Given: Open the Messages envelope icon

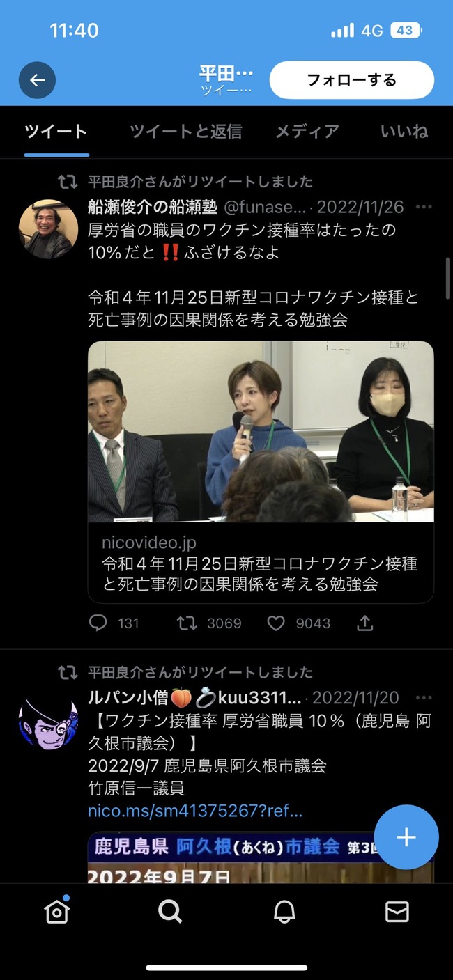Looking at the screenshot, I should 397,910.
